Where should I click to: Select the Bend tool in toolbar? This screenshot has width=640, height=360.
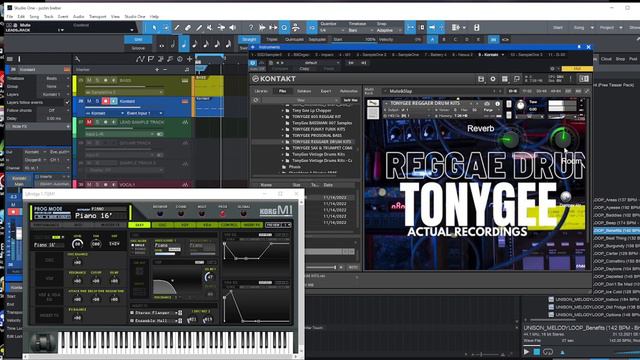click(x=221, y=28)
